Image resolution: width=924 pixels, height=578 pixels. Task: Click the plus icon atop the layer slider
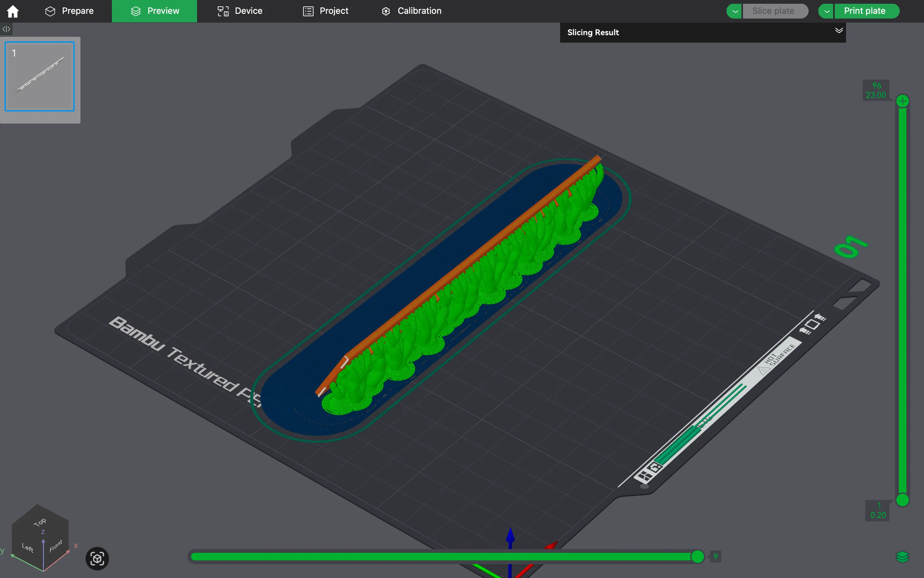click(x=902, y=101)
